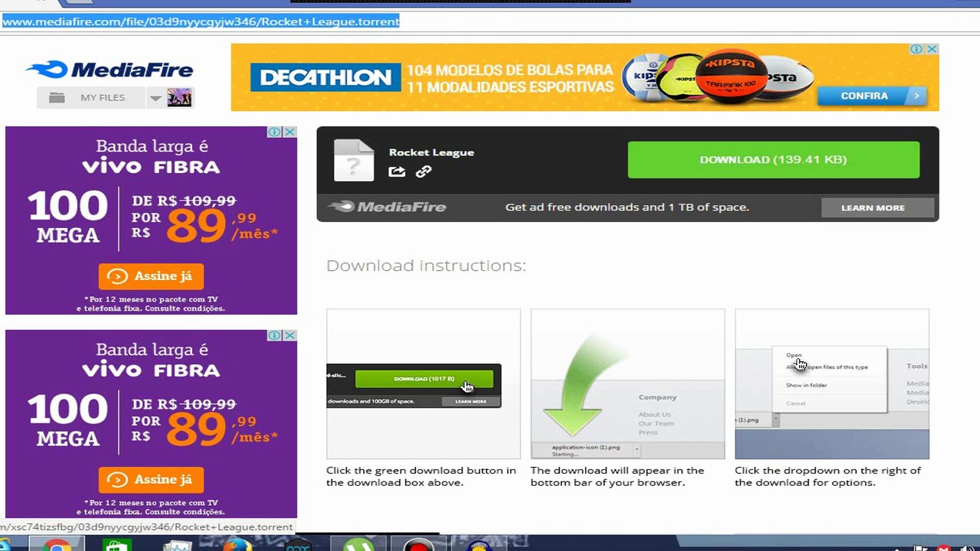
Task: Click Assine já in the lower Vivo ad
Action: coord(151,480)
